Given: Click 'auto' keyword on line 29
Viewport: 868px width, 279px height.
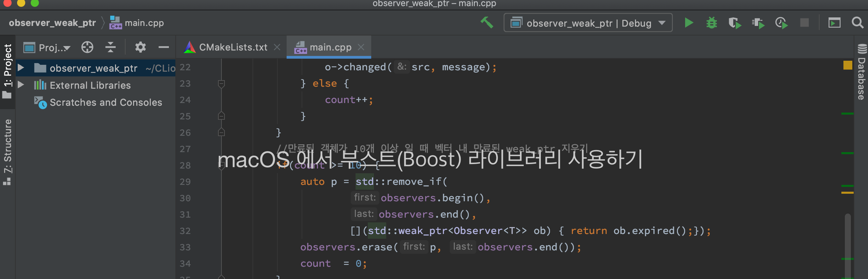Looking at the screenshot, I should coord(312,182).
